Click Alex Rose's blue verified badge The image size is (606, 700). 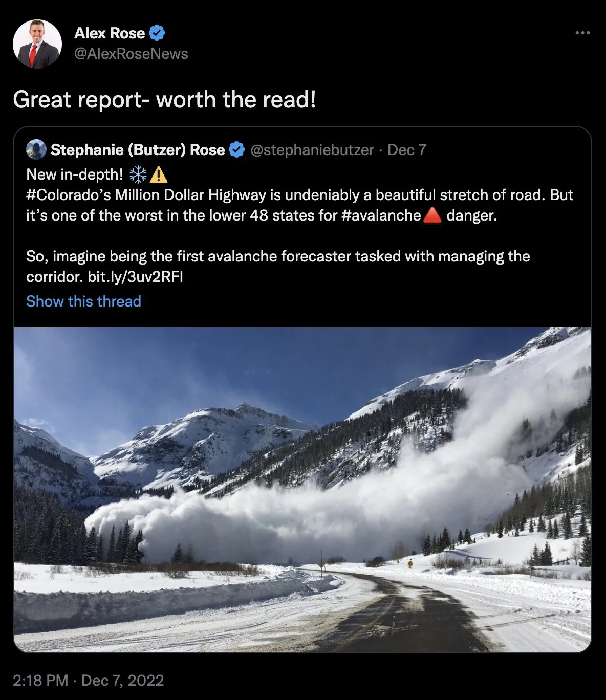click(157, 33)
